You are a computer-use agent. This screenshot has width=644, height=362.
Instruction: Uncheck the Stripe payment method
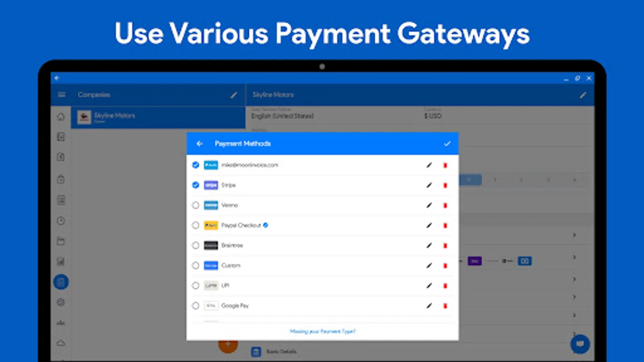click(196, 185)
